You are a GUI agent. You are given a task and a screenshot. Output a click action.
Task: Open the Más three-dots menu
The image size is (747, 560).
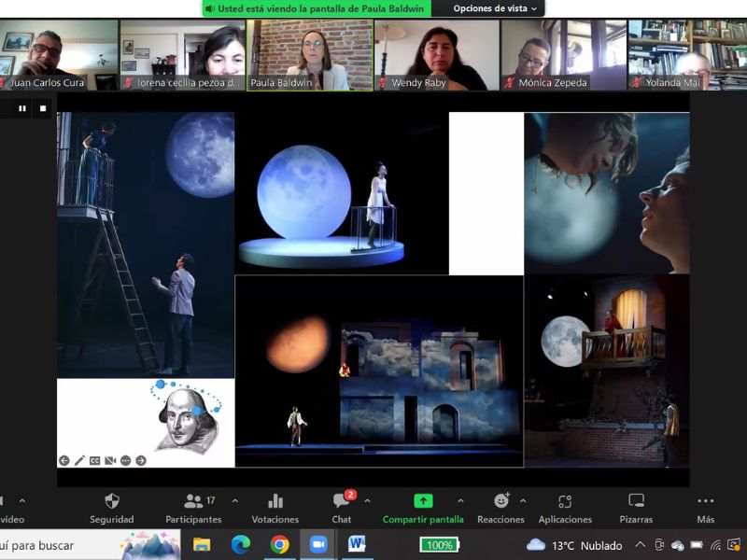706,508
